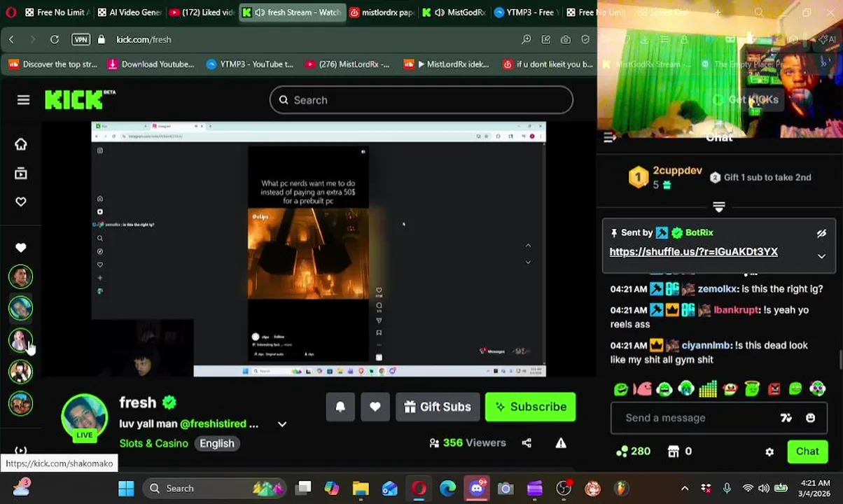Open fresh's LIVE profile avatar
843x504 pixels.
tap(84, 418)
